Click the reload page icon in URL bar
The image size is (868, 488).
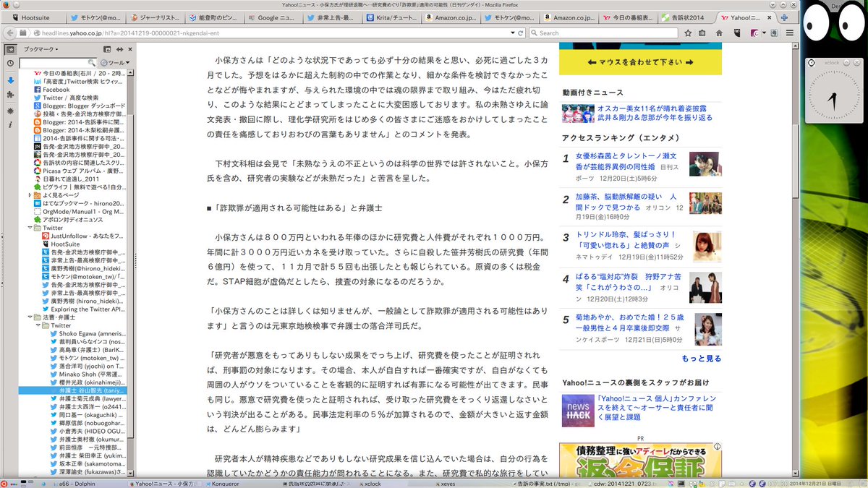pyautogui.click(x=521, y=33)
